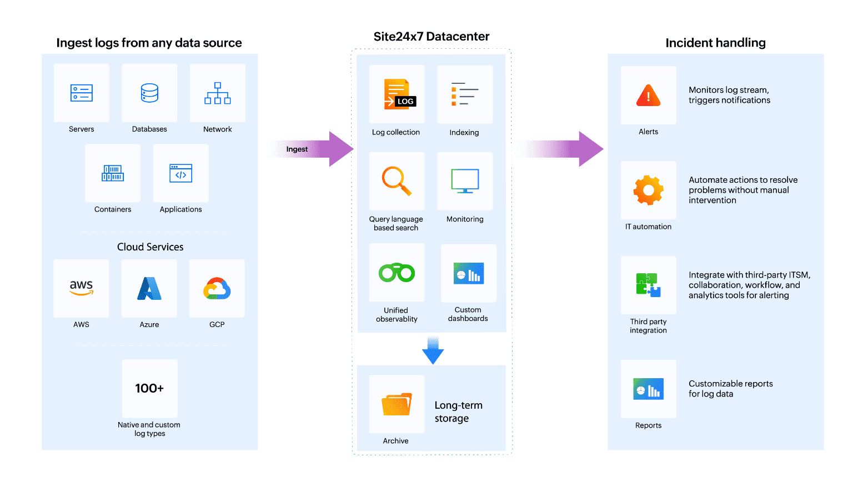Click the Archive folder icon
The image size is (868, 487).
[x=397, y=404]
